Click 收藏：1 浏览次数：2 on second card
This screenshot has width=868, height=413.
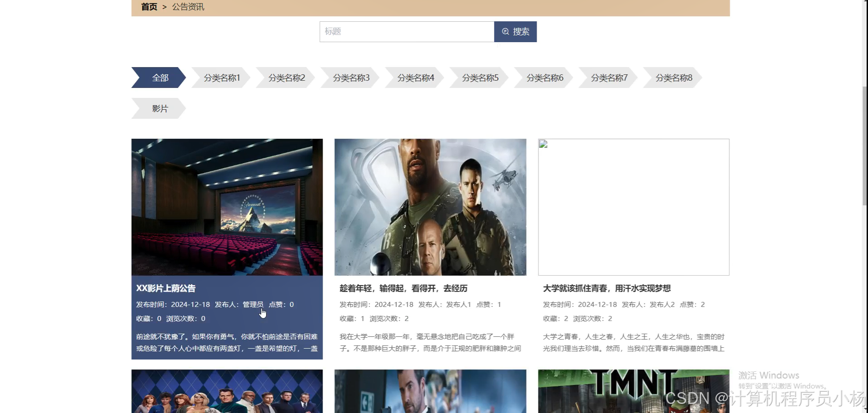point(374,319)
